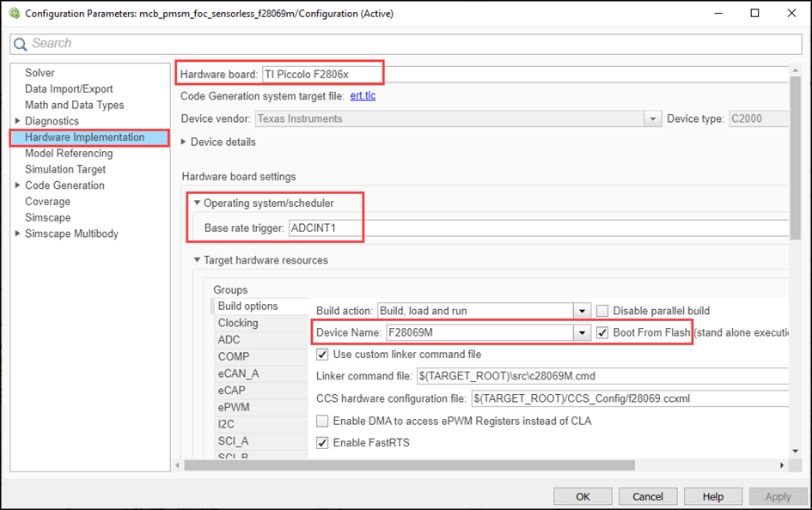The width and height of the screenshot is (812, 510).
Task: Click the Hardware board field
Action: (525, 75)
